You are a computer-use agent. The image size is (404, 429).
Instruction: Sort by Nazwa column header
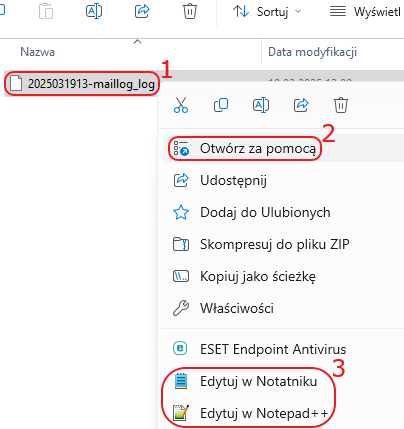38,52
